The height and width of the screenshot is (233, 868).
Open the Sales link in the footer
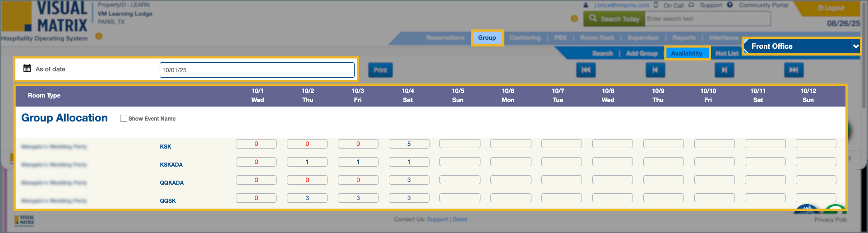460,219
